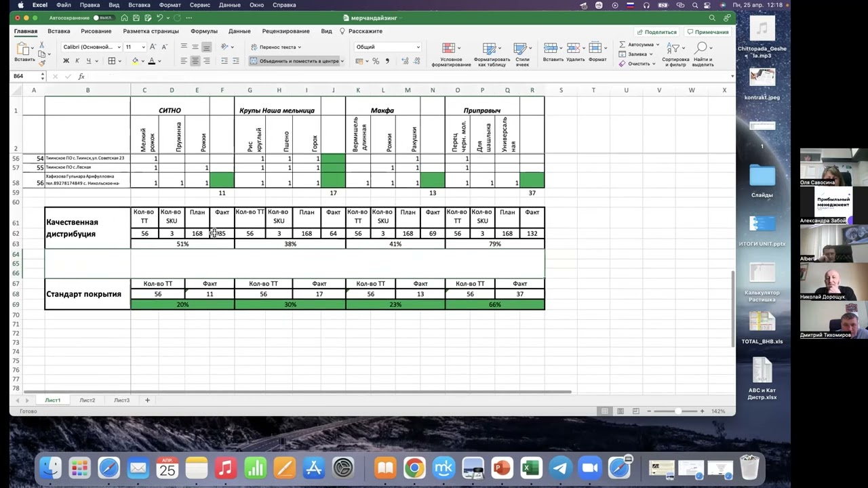Add a new sheet with the plus button
This screenshot has height=488, width=868.
click(147, 401)
